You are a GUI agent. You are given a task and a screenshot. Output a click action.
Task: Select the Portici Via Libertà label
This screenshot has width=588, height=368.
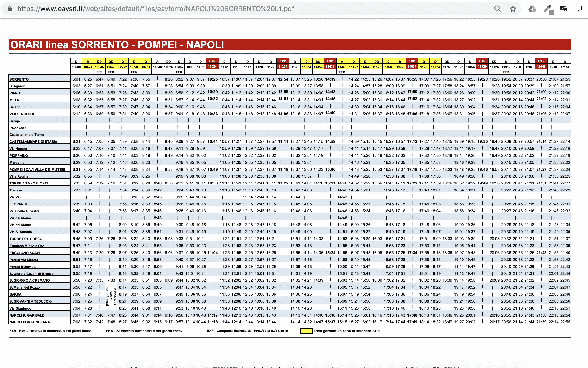point(24,260)
